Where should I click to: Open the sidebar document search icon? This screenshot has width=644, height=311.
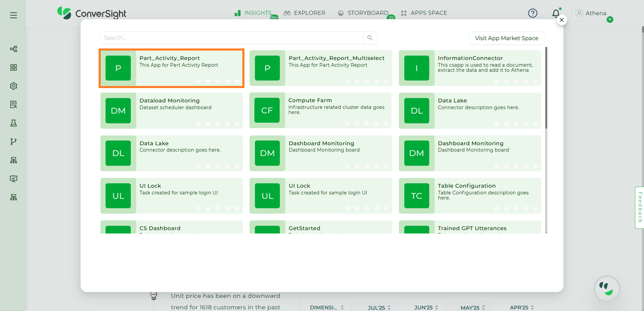[x=13, y=105]
